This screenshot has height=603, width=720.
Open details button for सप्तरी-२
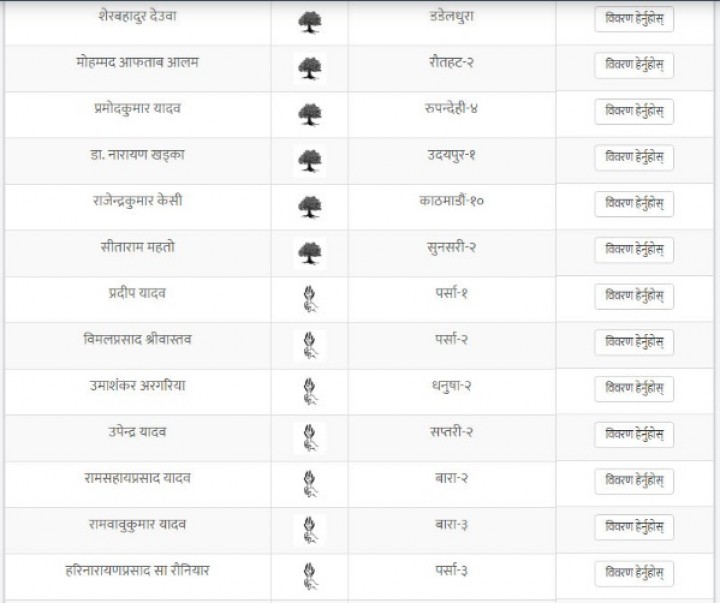634,435
